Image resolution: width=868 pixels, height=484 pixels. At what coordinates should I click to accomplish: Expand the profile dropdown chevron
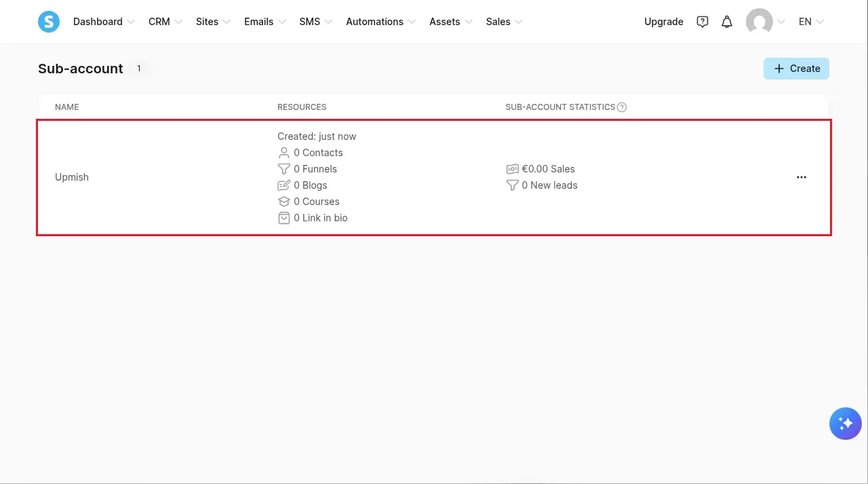pyautogui.click(x=781, y=22)
